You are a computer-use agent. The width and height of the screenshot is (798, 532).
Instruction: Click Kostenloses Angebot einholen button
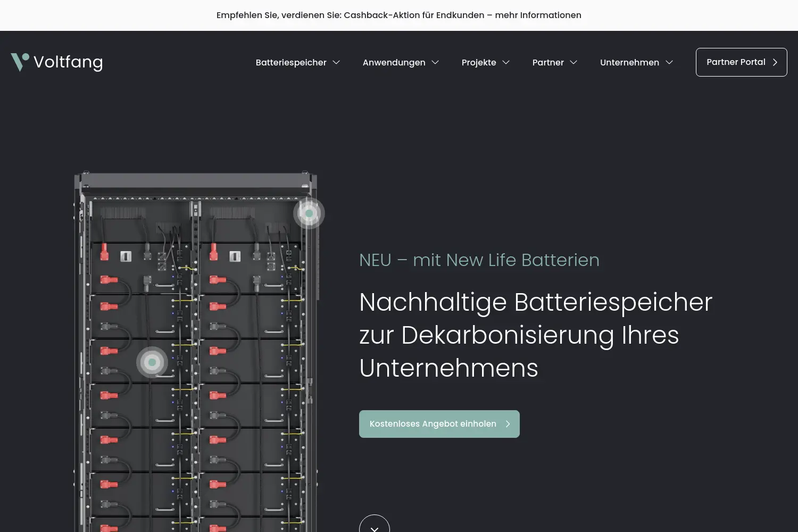tap(439, 424)
